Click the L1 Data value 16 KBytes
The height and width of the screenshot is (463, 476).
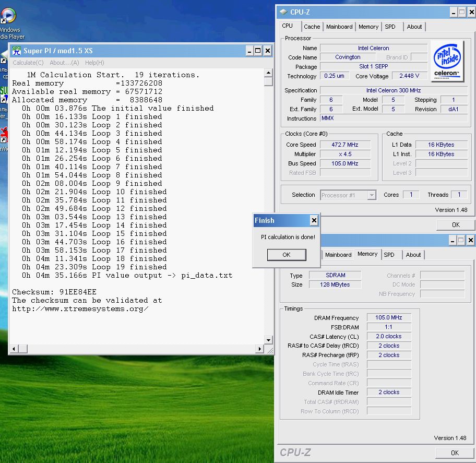(441, 145)
